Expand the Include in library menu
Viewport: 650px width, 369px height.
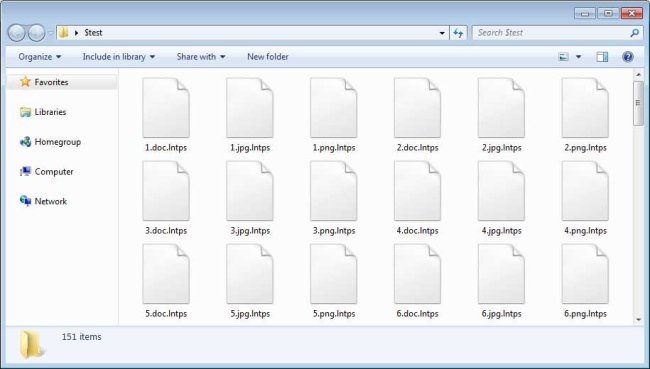[x=119, y=57]
